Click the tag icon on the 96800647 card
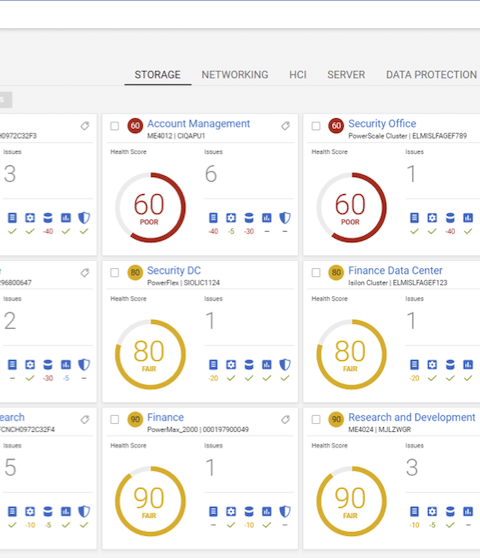Image resolution: width=480 pixels, height=558 pixels. coord(85,273)
